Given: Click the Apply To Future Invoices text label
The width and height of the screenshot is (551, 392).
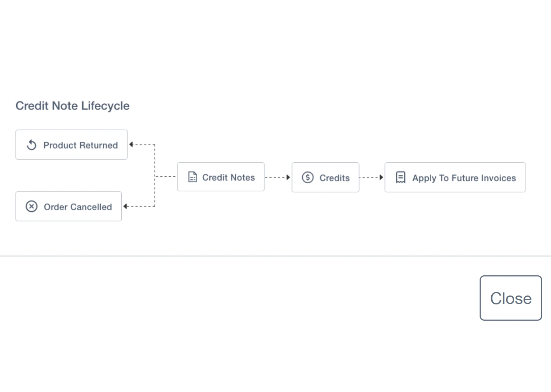Looking at the screenshot, I should click(464, 178).
